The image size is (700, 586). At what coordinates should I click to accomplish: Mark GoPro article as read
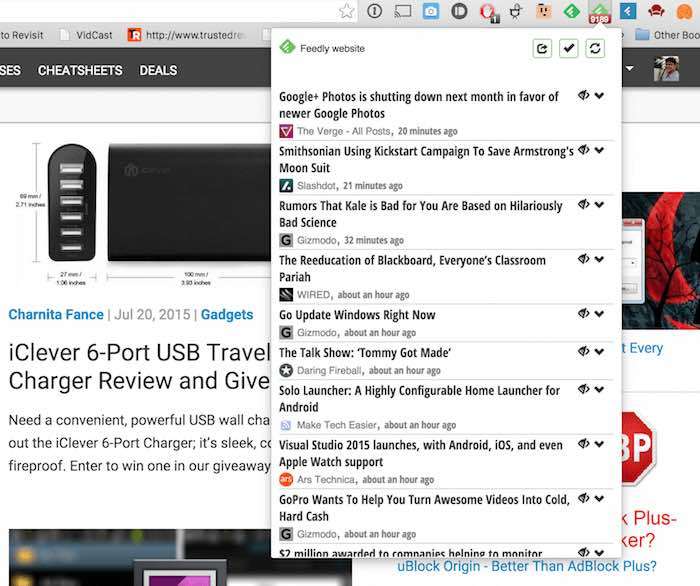pyautogui.click(x=583, y=498)
